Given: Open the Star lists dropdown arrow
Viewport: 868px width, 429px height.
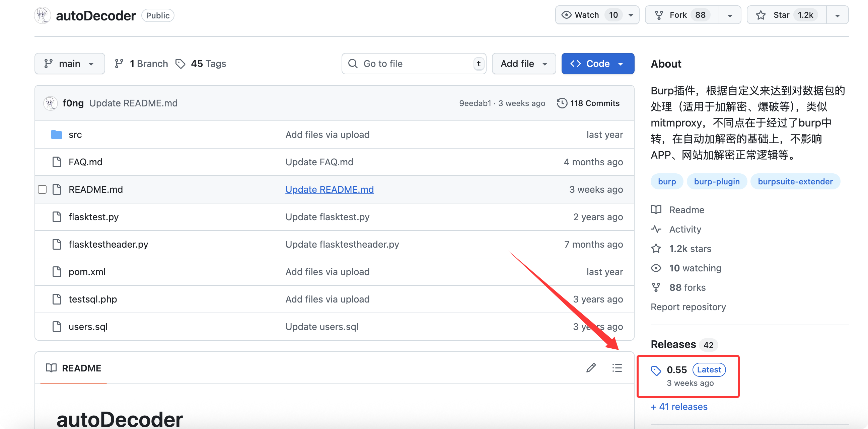Looking at the screenshot, I should tap(837, 15).
